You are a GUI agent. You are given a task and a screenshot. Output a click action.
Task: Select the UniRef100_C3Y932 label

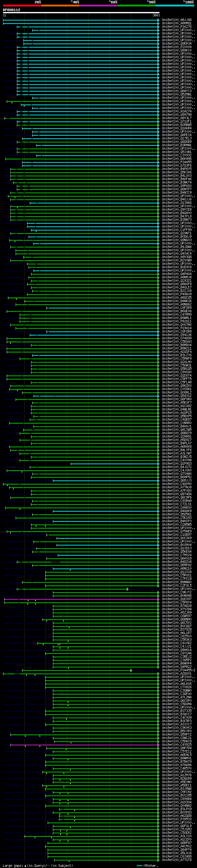click(x=176, y=155)
